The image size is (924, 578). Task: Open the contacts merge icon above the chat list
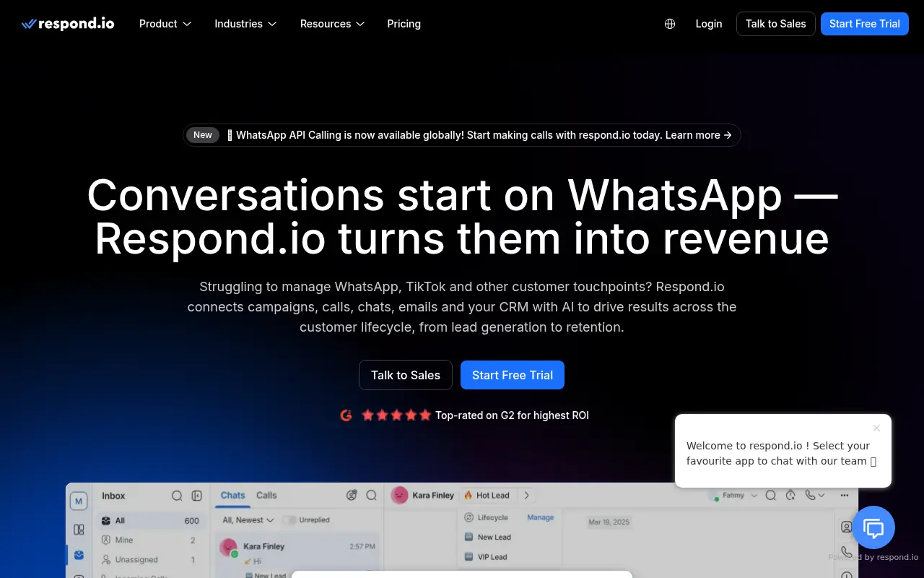(352, 495)
